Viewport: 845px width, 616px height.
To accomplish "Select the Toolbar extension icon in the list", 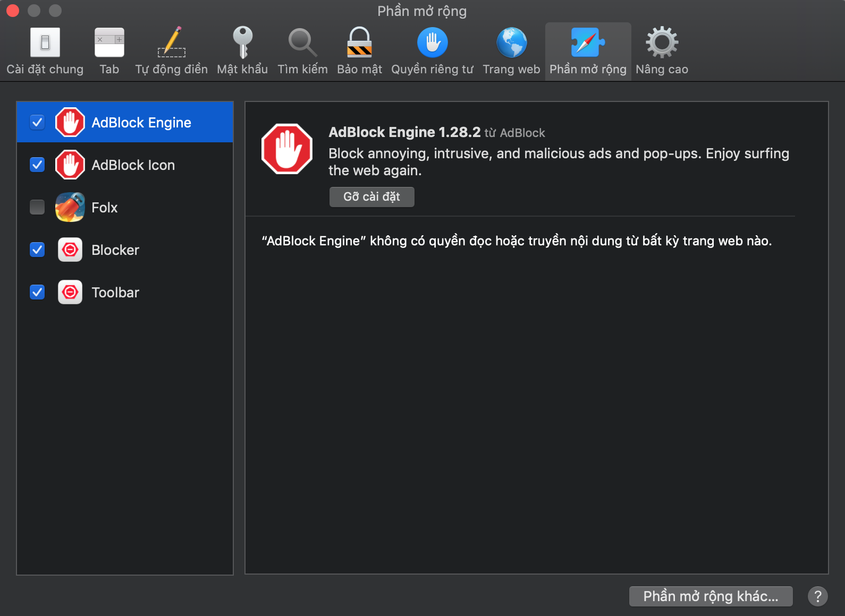I will [x=70, y=292].
